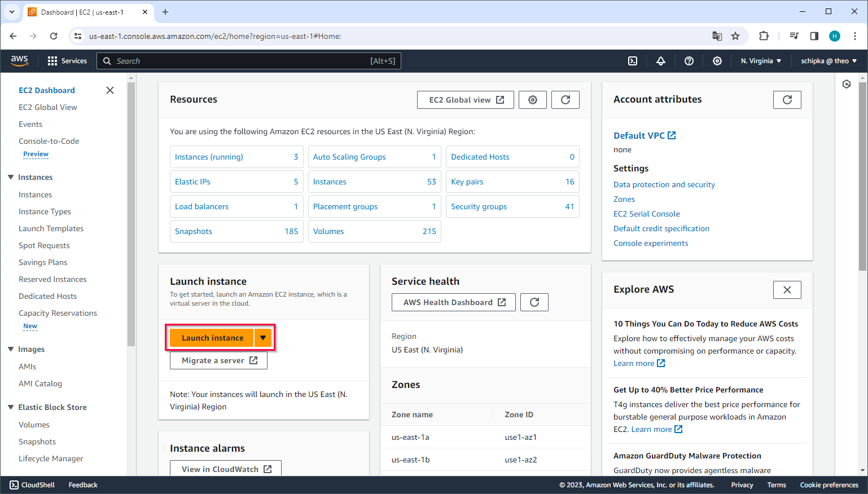Screen dimensions: 868x494
Task: Open Default VPC link
Action: (645, 135)
